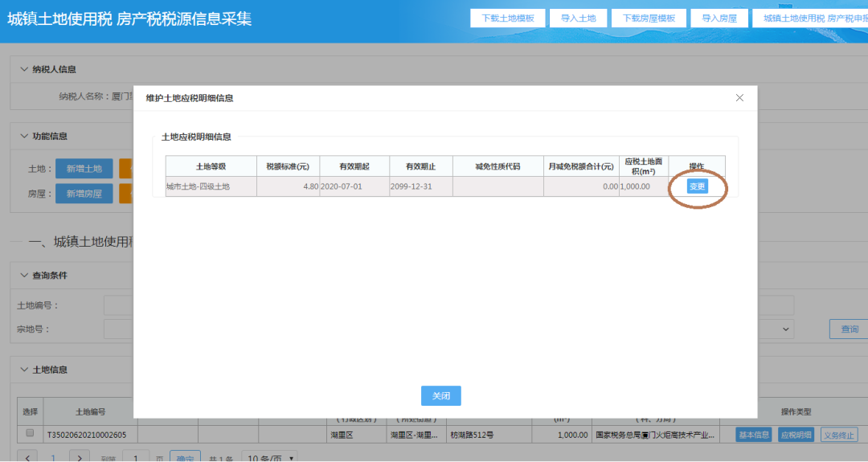Click the 土地编号 input field
Viewport: 868px width, 462px height.
pyautogui.click(x=118, y=305)
